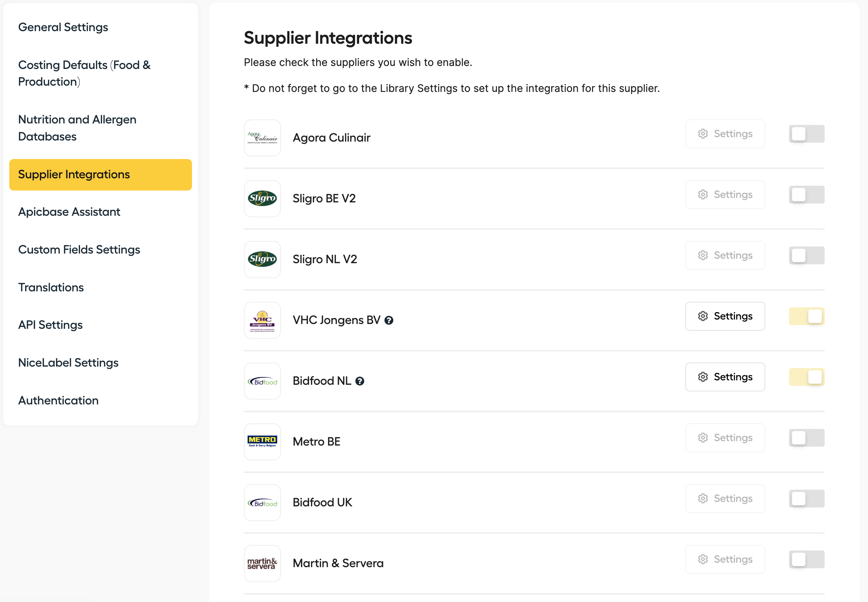
Task: Click Settings button for Sligro BE V2
Action: click(x=725, y=195)
